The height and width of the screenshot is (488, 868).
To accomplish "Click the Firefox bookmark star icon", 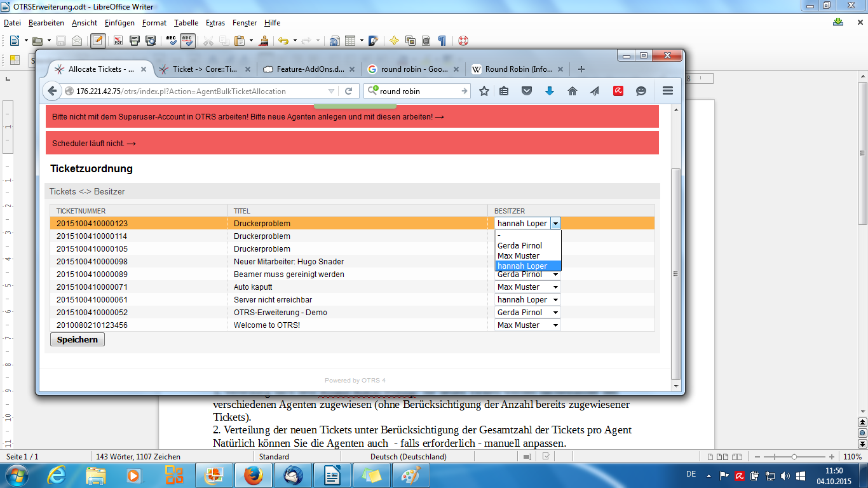I will pos(484,91).
